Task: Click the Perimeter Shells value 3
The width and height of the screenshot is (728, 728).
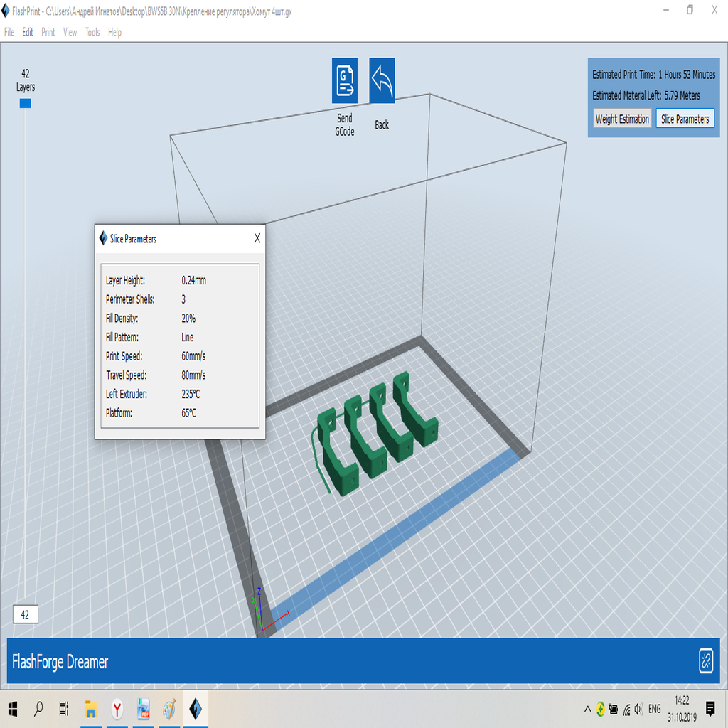Action: click(183, 299)
